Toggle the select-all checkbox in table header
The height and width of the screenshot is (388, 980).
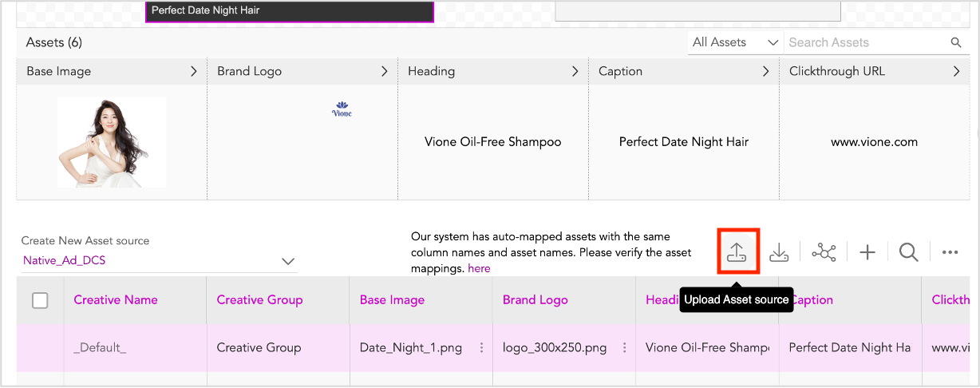click(x=40, y=300)
